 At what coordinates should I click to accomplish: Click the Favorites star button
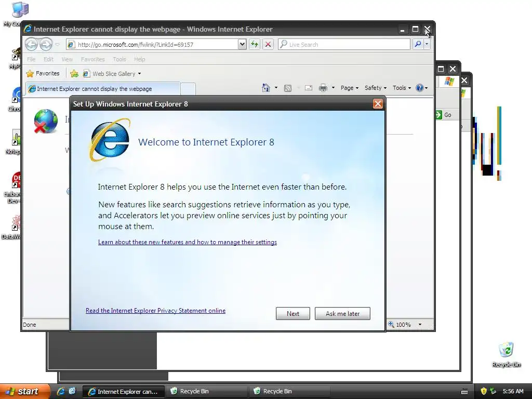(x=43, y=73)
